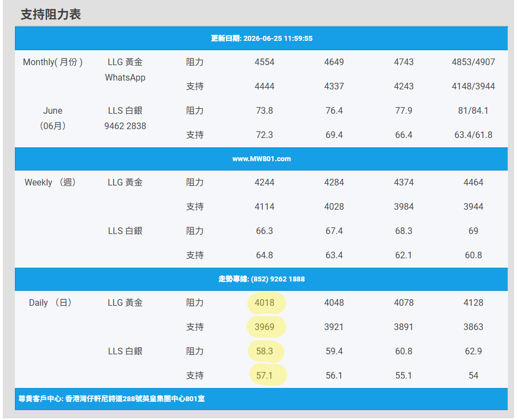Click weekly silver resistance value 66.3
This screenshot has width=518, height=420.
265,231
